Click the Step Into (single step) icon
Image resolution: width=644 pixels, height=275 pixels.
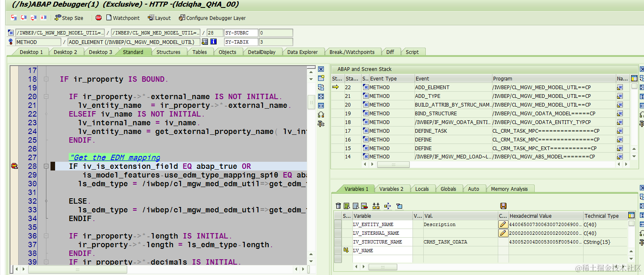pyautogui.click(x=14, y=18)
